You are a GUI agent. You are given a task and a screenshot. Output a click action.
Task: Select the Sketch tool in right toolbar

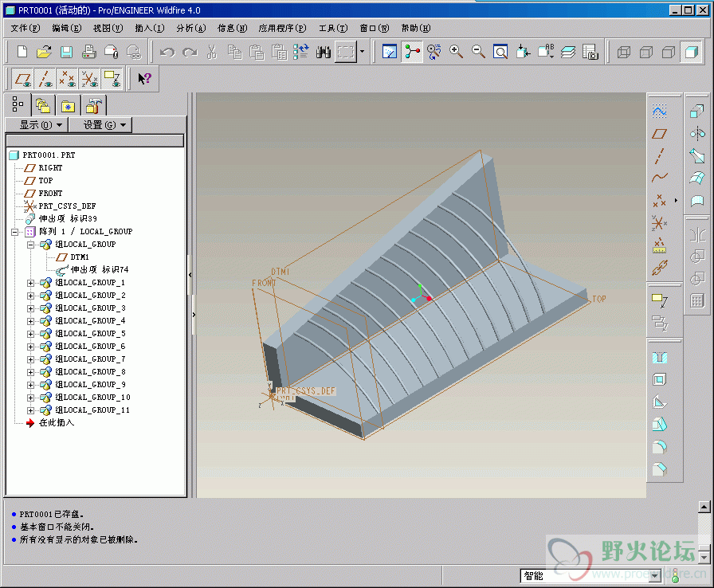tap(659, 111)
